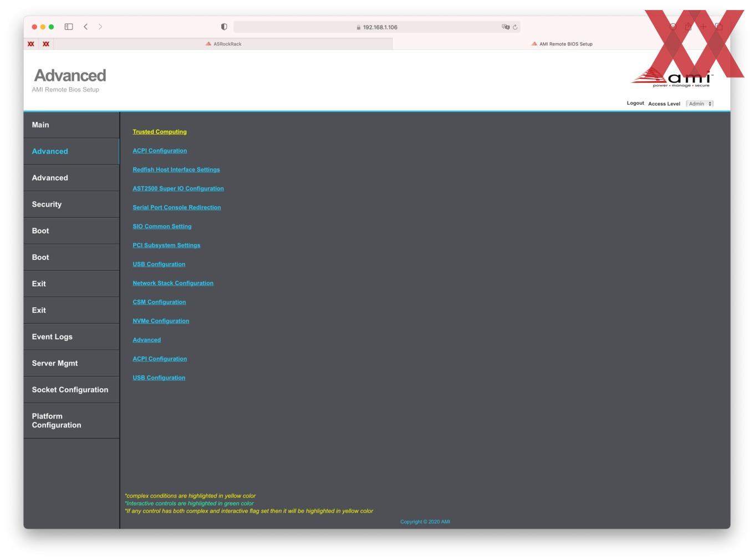
Task: Switch to the ASRockRack tab
Action: 223,44
